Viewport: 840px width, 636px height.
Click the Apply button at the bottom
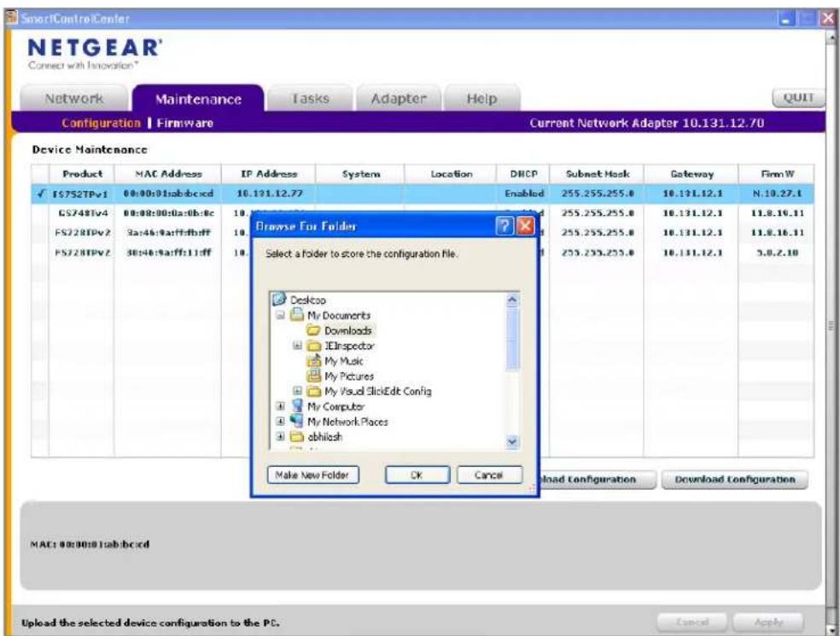click(x=768, y=622)
